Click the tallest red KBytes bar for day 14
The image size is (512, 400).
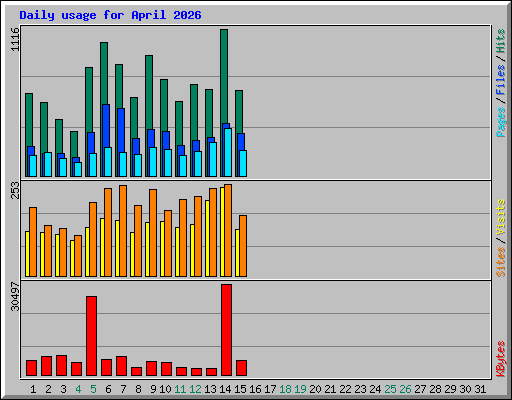point(226,330)
